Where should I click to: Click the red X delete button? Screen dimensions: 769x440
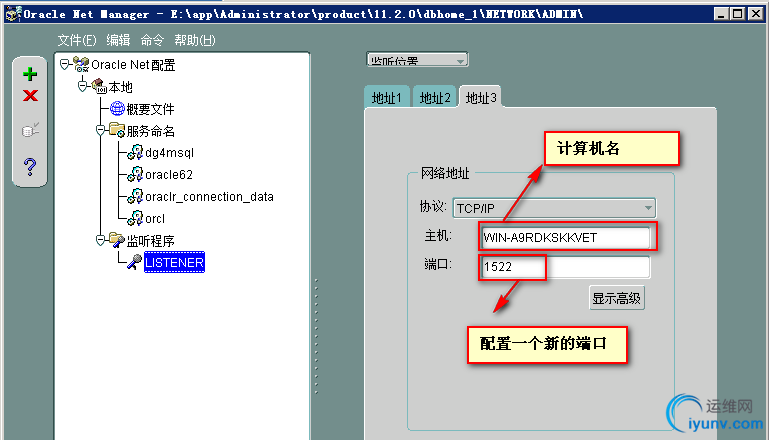coord(30,95)
